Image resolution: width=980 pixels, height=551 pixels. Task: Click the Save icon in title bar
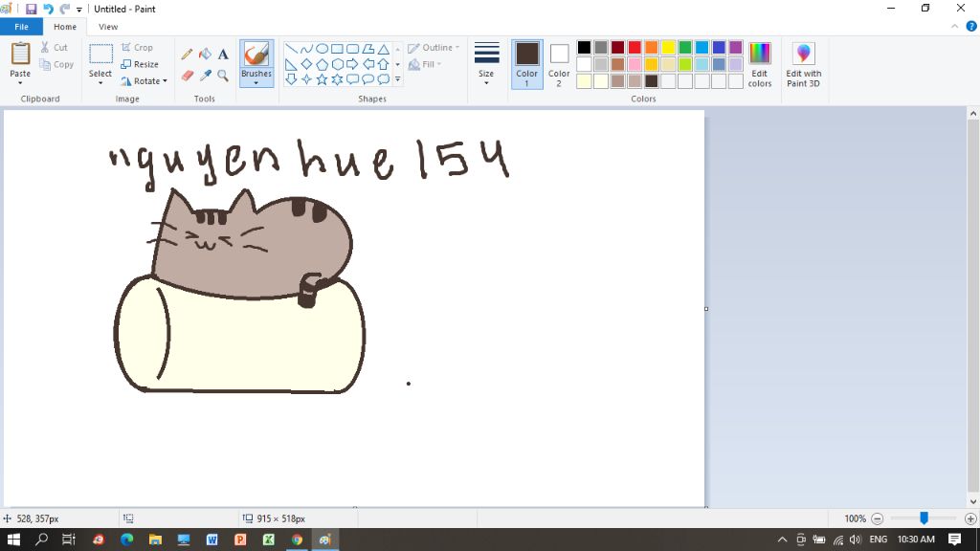coord(31,9)
